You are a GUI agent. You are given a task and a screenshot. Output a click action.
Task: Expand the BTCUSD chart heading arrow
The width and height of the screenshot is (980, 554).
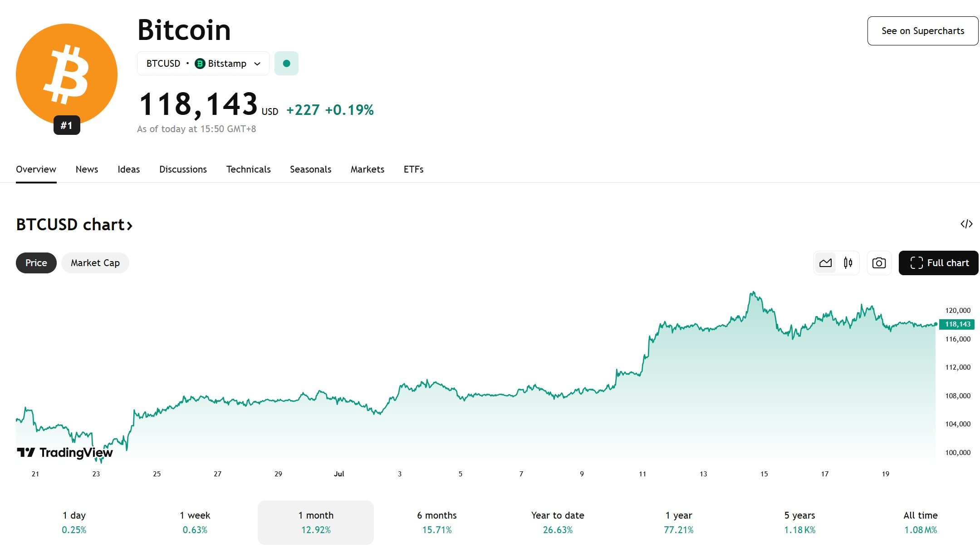pyautogui.click(x=129, y=225)
